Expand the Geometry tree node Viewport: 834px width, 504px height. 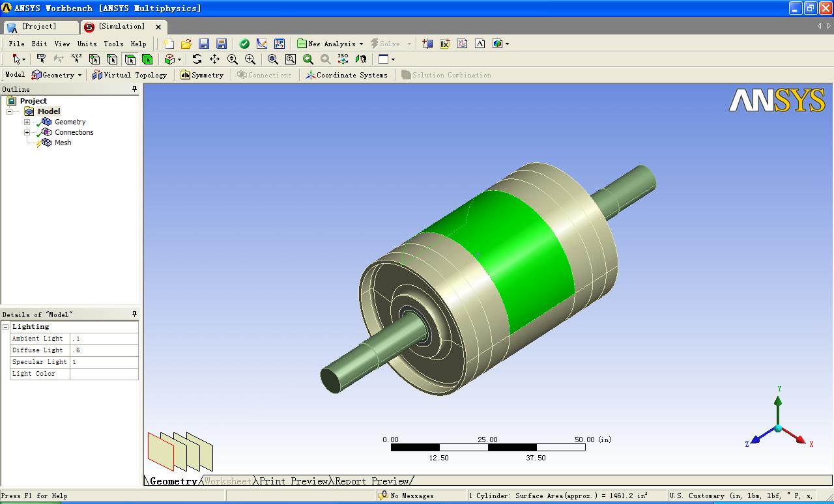click(x=27, y=122)
